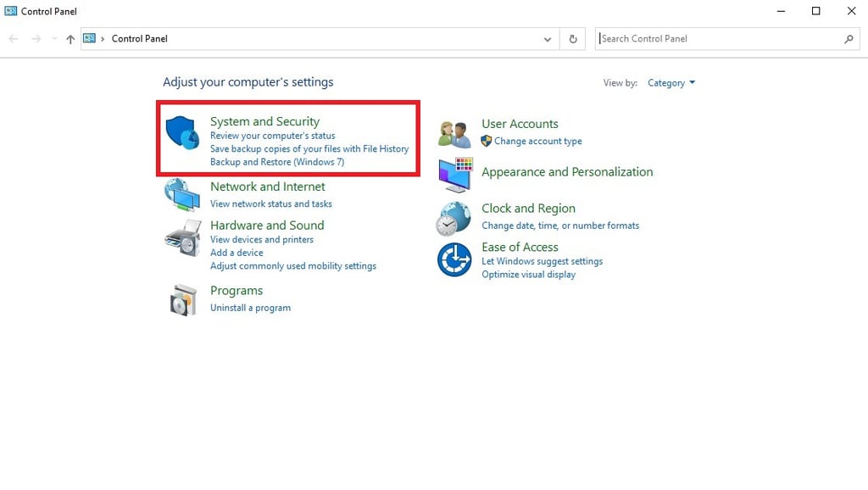The height and width of the screenshot is (490, 868).
Task: Click Let Windows suggest settings
Action: point(542,261)
